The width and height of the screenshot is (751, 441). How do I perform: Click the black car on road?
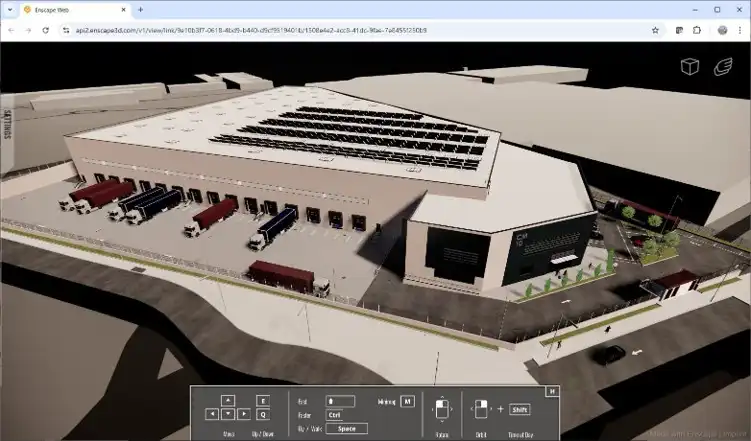pos(609,355)
